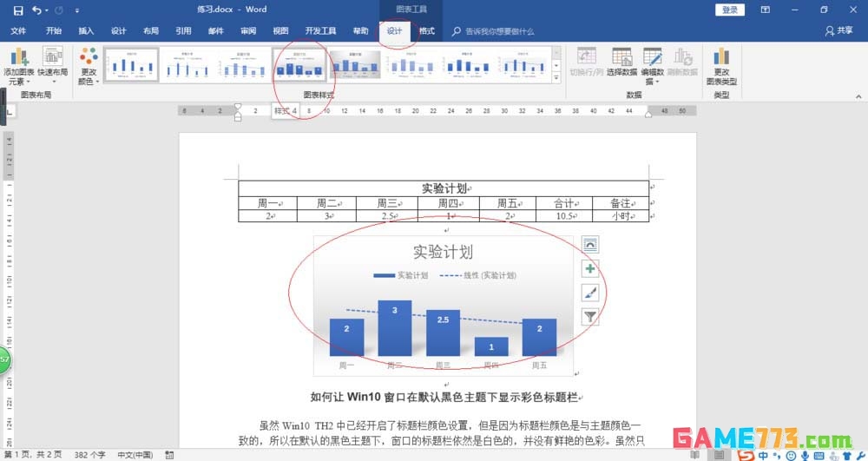Open 编辑数据 edit data dropdown
The image size is (868, 461).
click(652, 66)
